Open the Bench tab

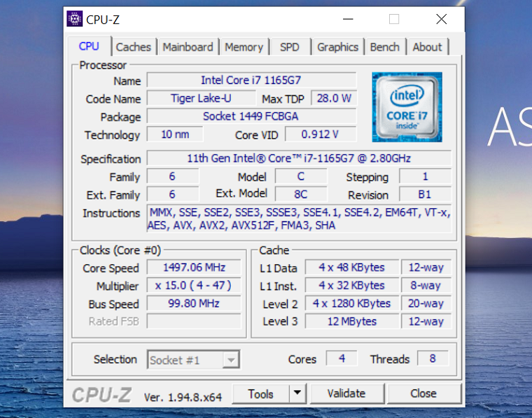[385, 47]
